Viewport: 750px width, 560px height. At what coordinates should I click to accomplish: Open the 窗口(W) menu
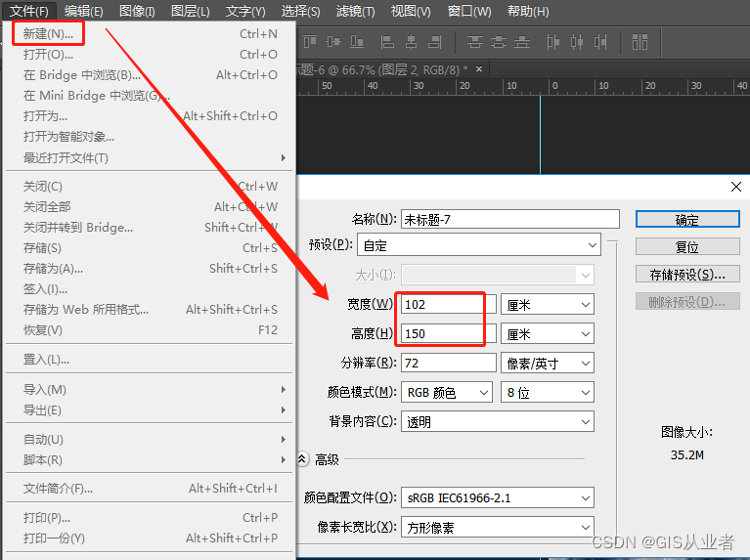(469, 11)
